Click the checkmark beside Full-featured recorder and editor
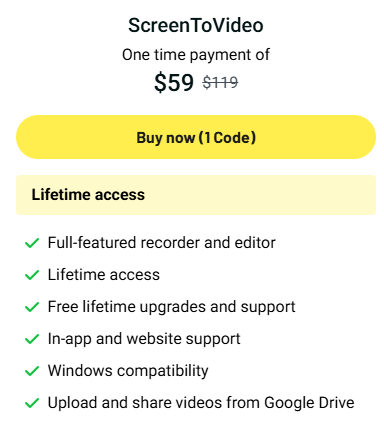This screenshot has width=384, height=427. [x=32, y=243]
